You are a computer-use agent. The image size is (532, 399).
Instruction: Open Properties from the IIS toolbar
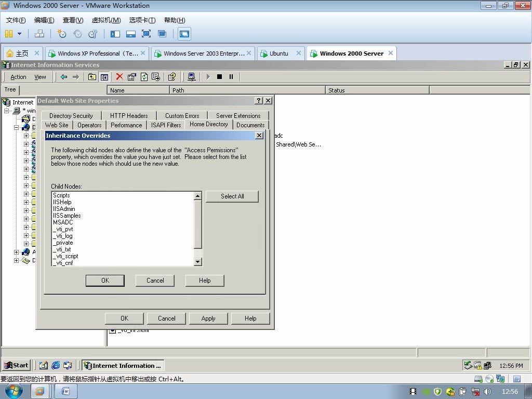tap(131, 77)
